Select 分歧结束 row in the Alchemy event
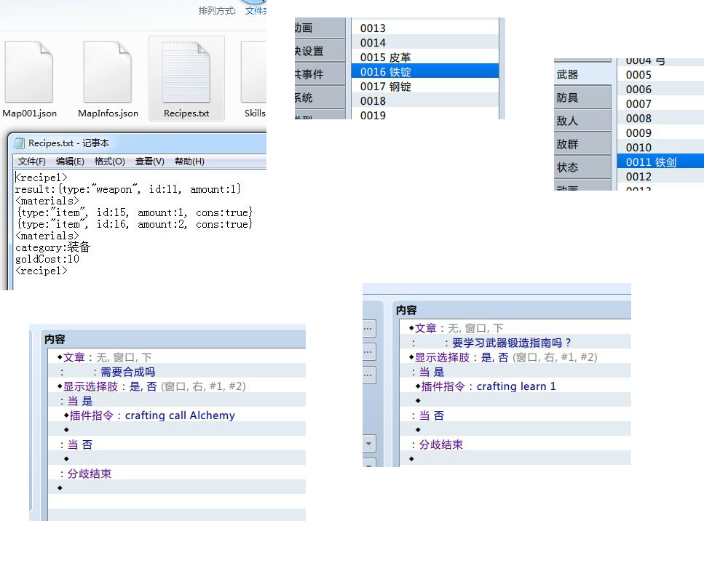This screenshot has height=582, width=728. (177, 474)
